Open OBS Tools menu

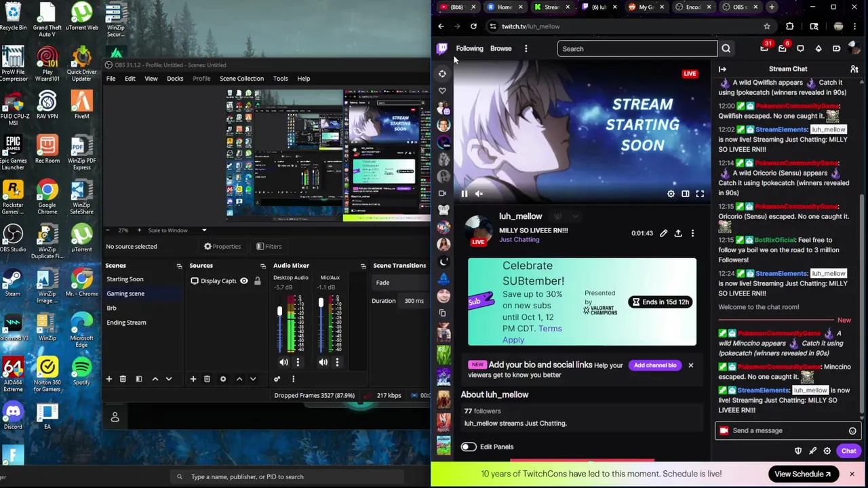click(280, 79)
